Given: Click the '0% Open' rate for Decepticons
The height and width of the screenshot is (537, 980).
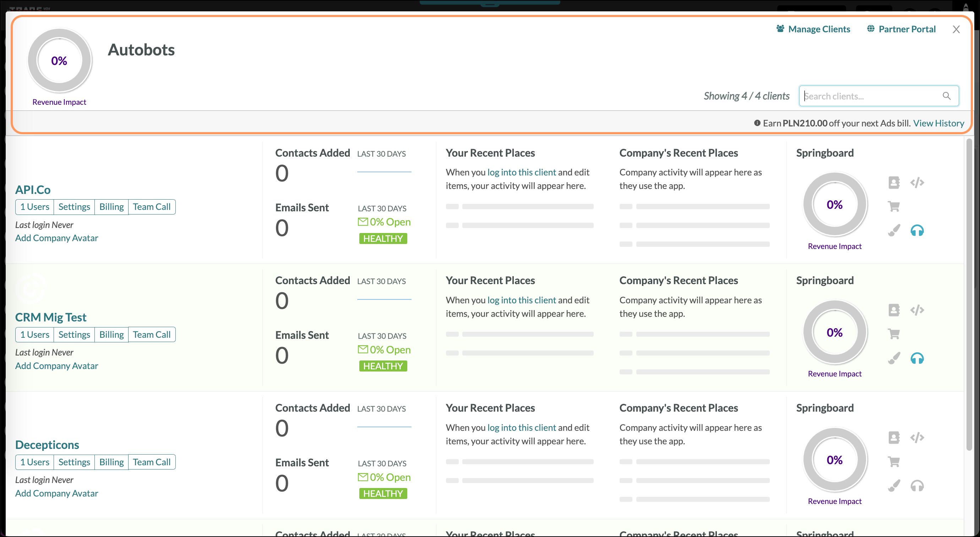Looking at the screenshot, I should click(x=384, y=477).
